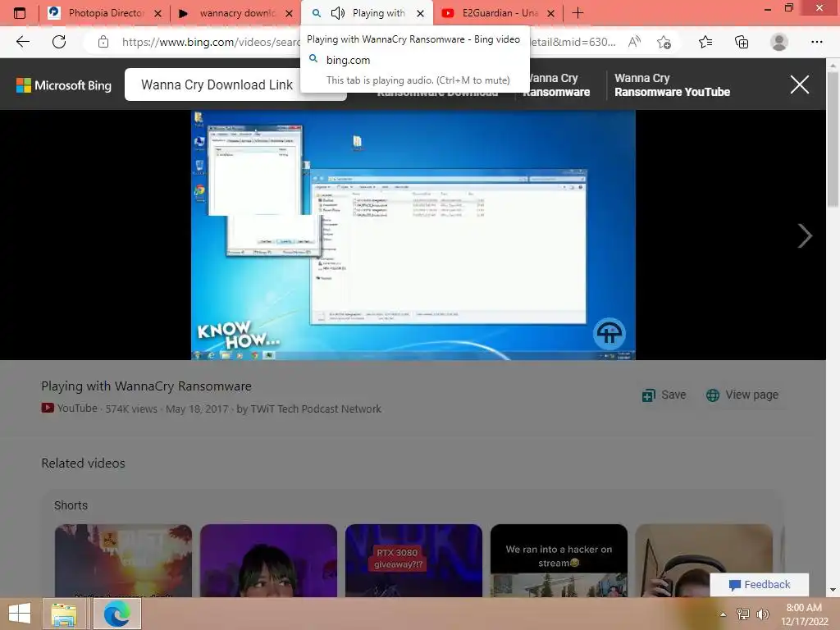This screenshot has width=840, height=630.
Task: View site information lock icon
Action: tap(103, 42)
